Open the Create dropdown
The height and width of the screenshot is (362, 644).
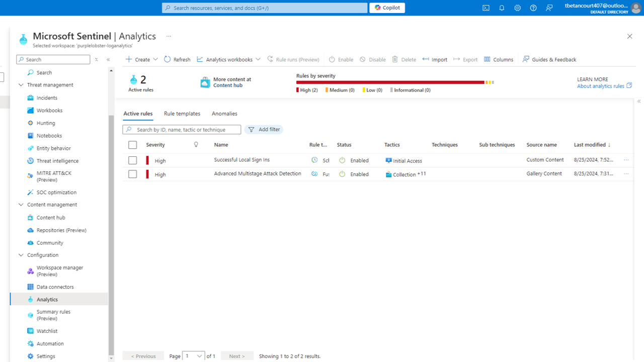[142, 59]
